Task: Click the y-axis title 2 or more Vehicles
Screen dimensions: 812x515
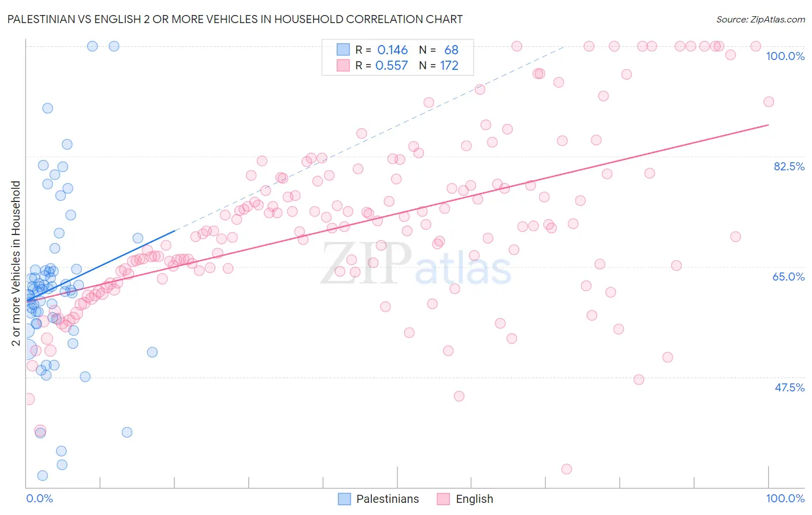Action: [x=16, y=263]
